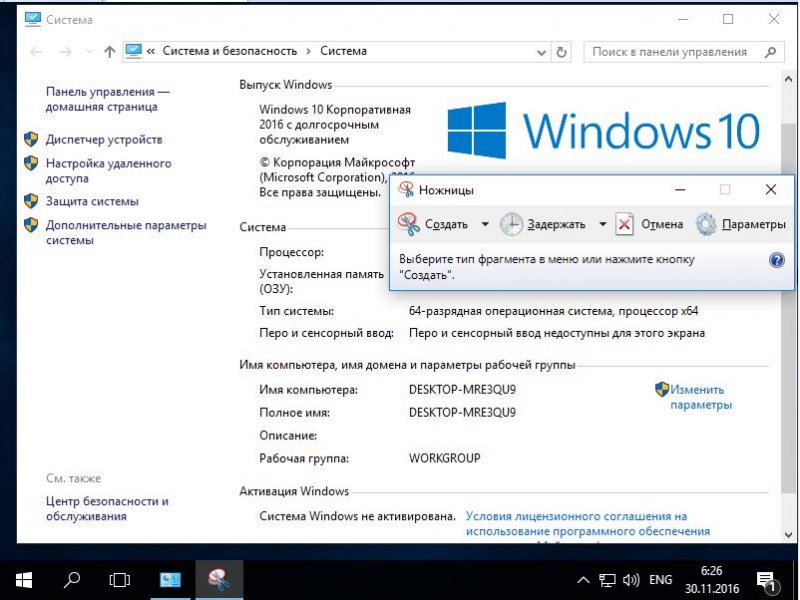Click the shield icon beside Дополнительные параметры системы

(31, 225)
